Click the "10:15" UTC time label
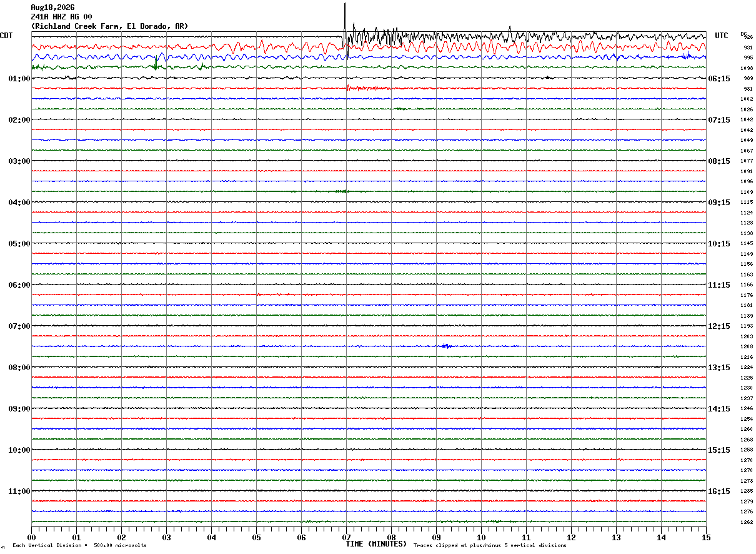The image size is (756, 554). tap(720, 244)
